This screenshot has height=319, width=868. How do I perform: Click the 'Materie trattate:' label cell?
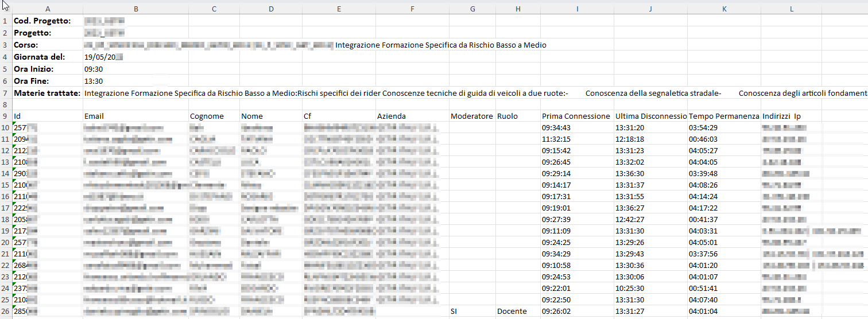point(47,93)
